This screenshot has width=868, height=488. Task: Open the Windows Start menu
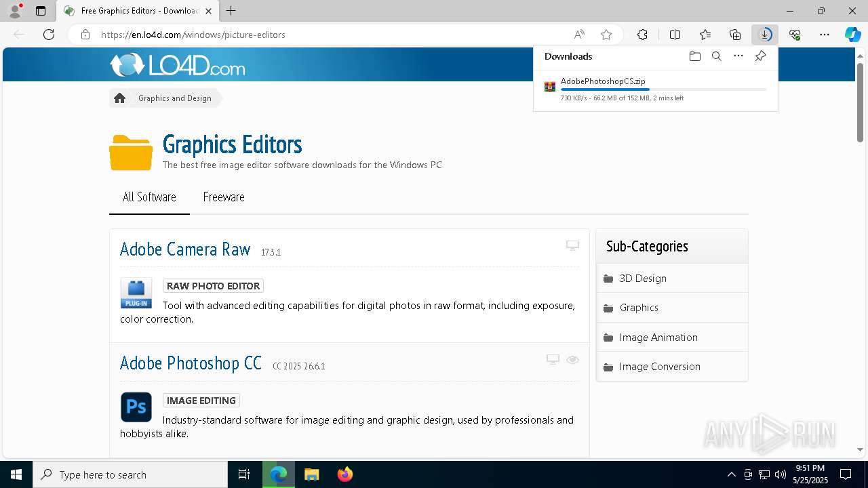point(16,474)
